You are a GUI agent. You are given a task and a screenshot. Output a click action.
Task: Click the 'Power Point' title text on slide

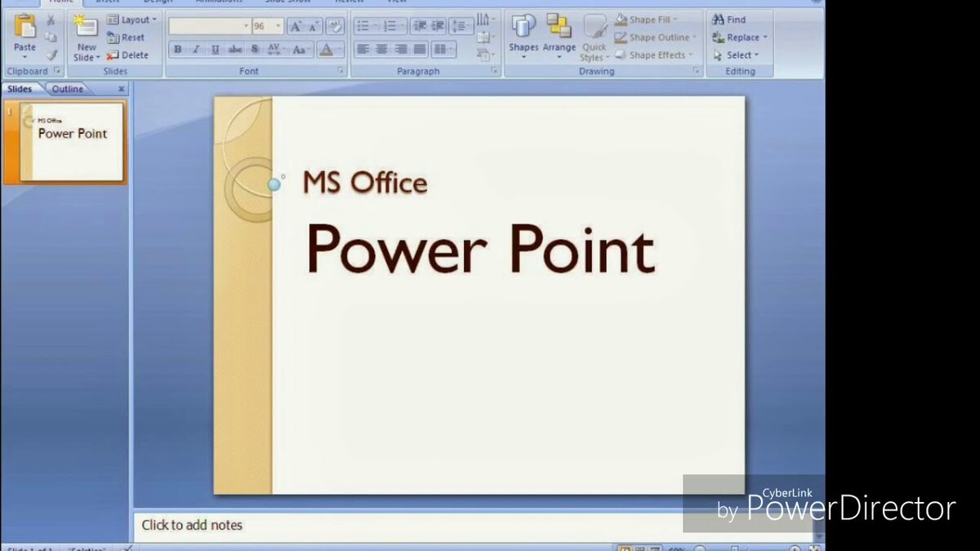480,248
